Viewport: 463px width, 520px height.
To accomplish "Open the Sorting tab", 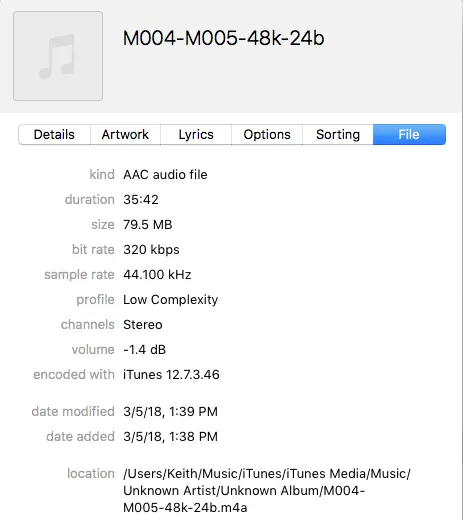I will click(338, 135).
